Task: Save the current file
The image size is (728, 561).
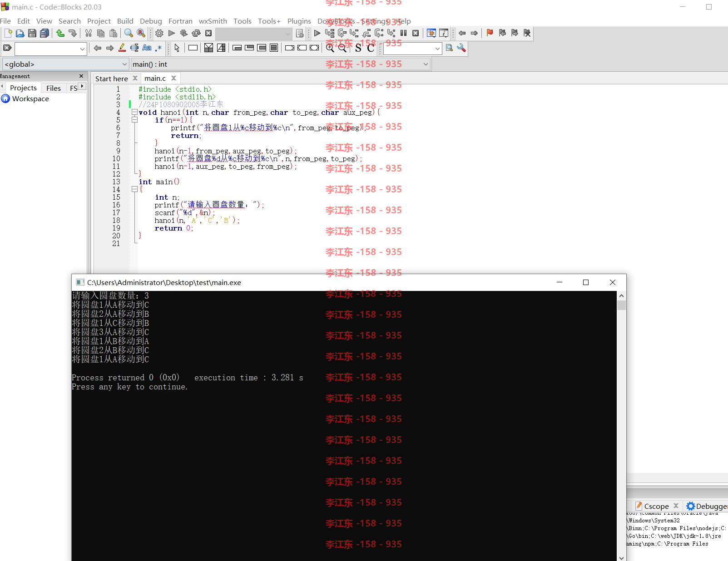Action: tap(32, 33)
